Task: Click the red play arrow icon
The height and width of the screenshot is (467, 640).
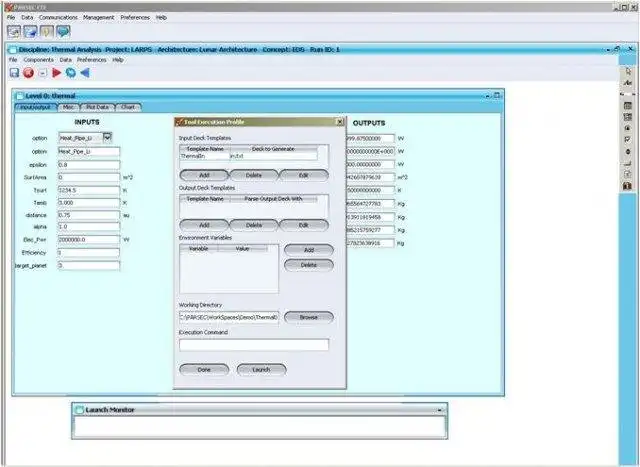Action: coord(57,73)
